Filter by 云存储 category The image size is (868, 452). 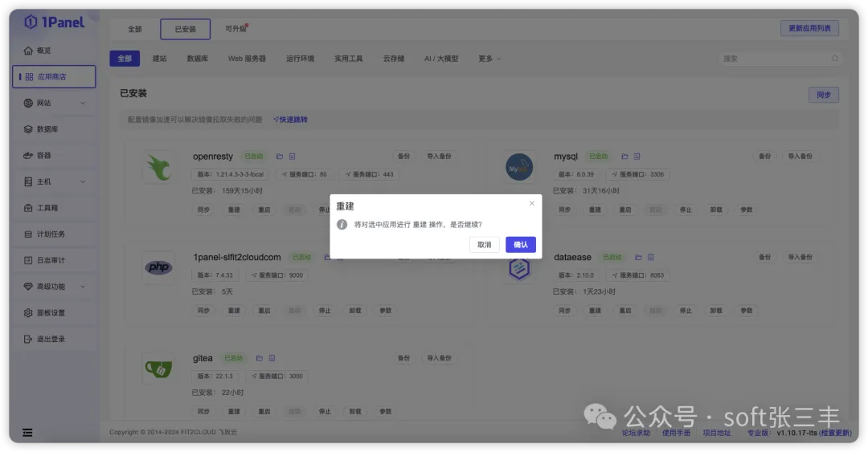pos(394,59)
